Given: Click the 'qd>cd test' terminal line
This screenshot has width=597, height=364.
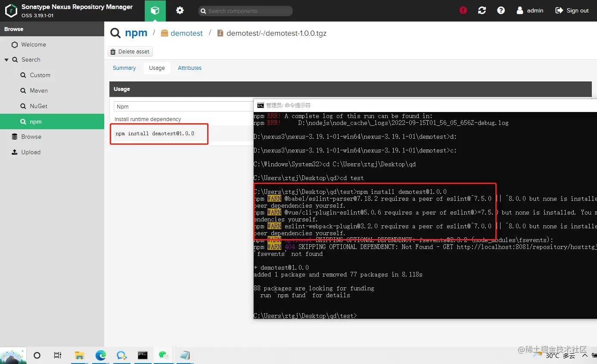Looking at the screenshot, I should tap(309, 178).
